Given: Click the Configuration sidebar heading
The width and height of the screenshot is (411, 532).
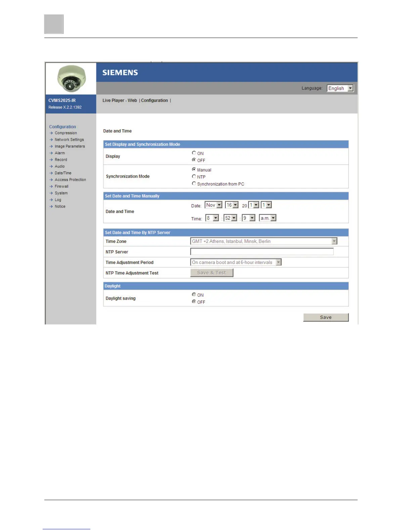Looking at the screenshot, I should point(62,127).
